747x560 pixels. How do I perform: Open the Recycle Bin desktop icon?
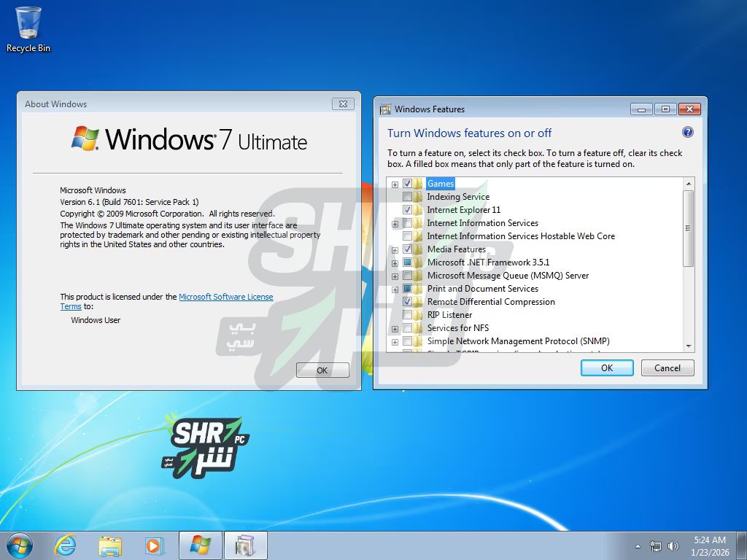coord(28,29)
